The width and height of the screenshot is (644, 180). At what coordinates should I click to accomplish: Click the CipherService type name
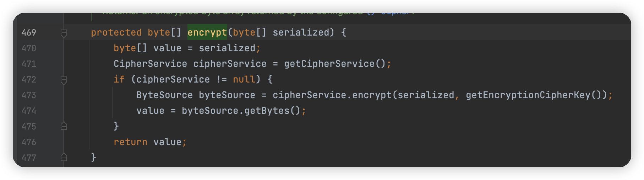click(150, 64)
